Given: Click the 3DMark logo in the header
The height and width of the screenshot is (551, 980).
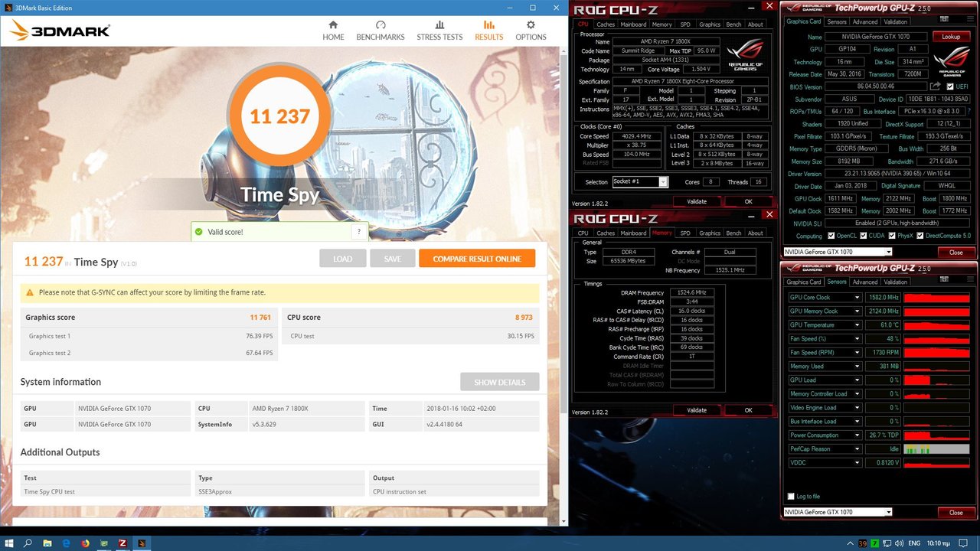Looking at the screenshot, I should tap(60, 31).
